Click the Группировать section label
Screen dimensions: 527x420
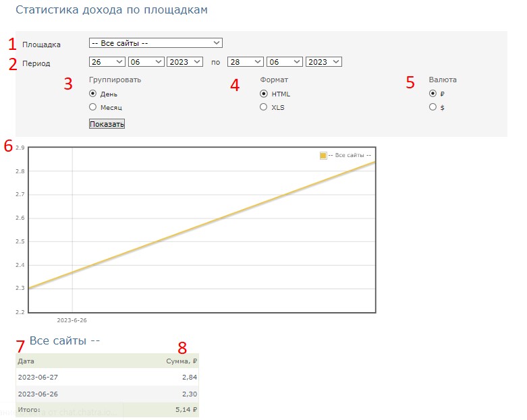(x=115, y=80)
